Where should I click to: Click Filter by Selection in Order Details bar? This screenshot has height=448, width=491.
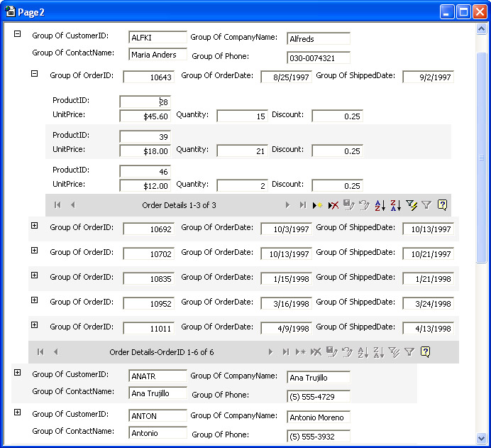tap(411, 205)
